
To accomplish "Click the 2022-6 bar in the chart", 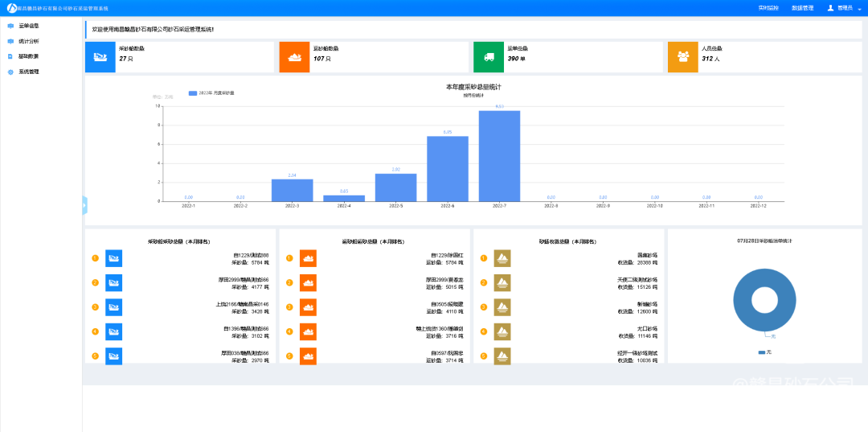I will [447, 169].
